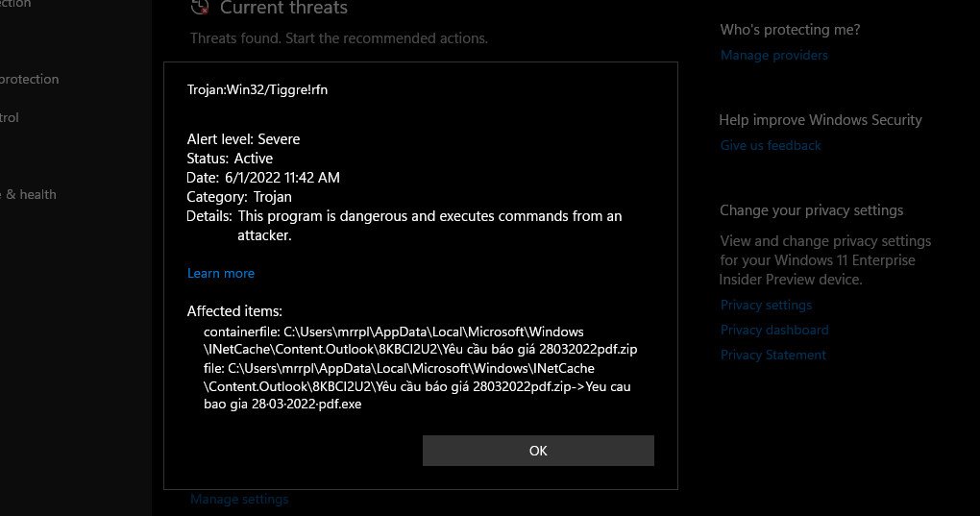Click 'Threats found. Start the recommended actions.' text
Screen dimensions: 980x516
[339, 38]
